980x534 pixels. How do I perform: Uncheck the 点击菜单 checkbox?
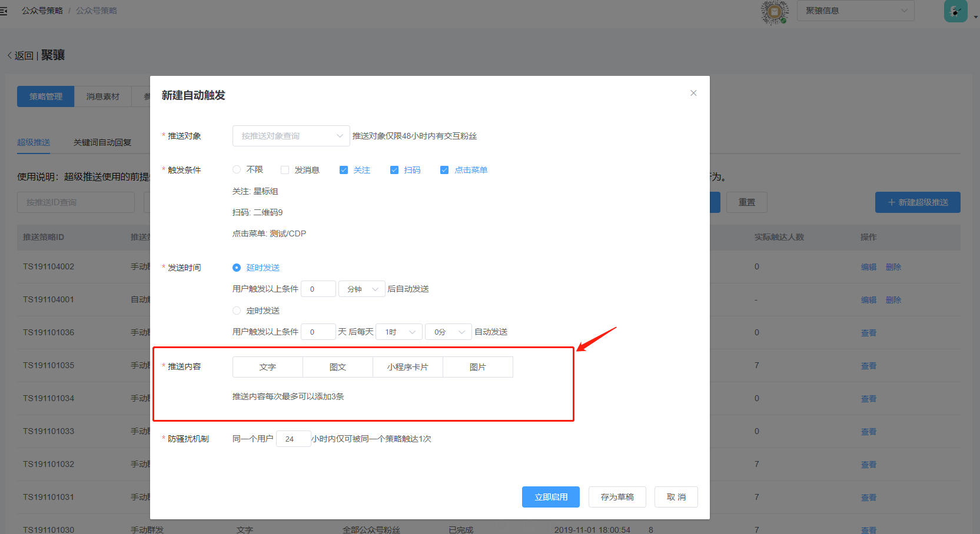pos(444,170)
